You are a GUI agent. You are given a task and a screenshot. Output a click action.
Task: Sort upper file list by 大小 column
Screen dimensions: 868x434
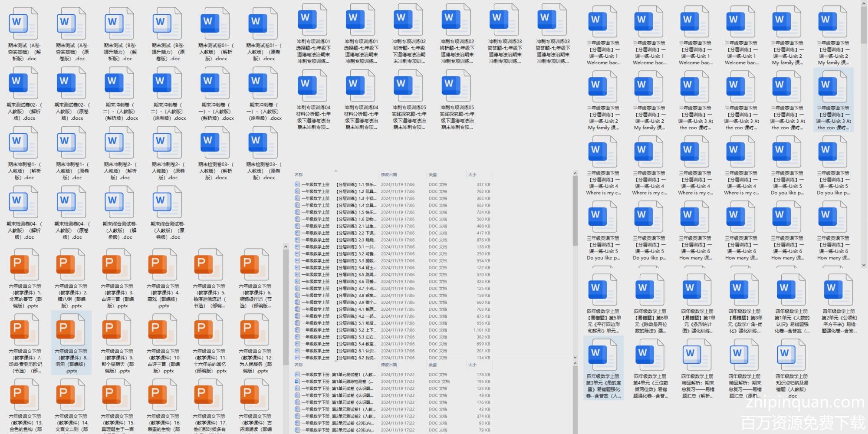pos(472,174)
